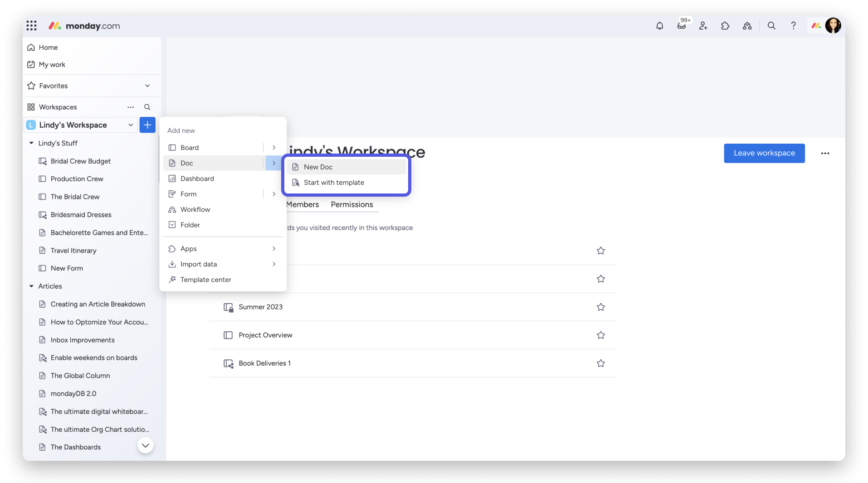This screenshot has height=483, width=868.
Task: Open the help question mark
Action: tap(793, 26)
